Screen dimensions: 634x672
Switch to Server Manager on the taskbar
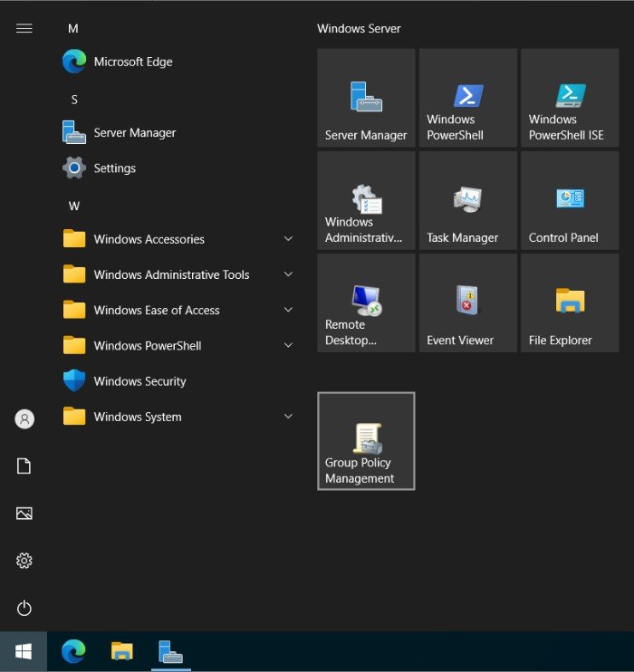click(170, 651)
